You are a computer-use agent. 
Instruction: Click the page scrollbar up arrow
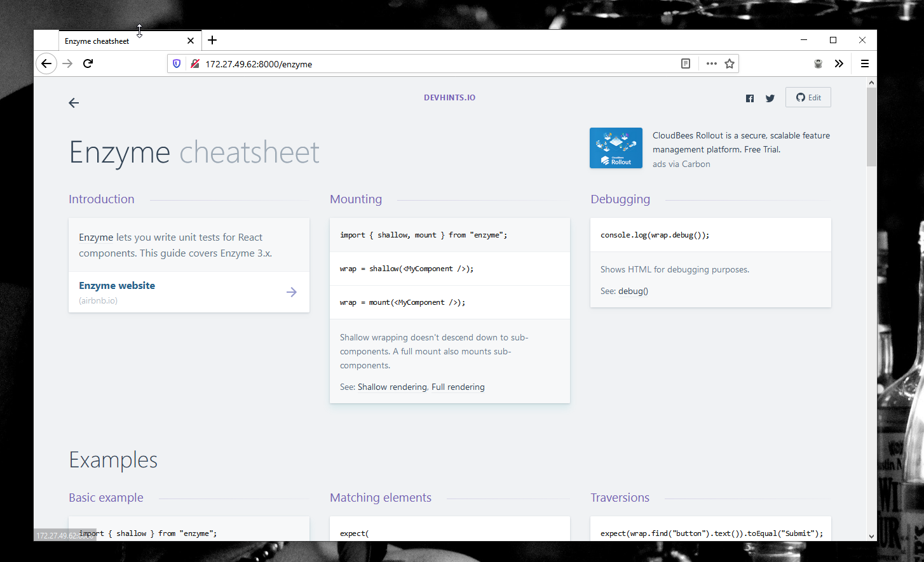tap(871, 83)
